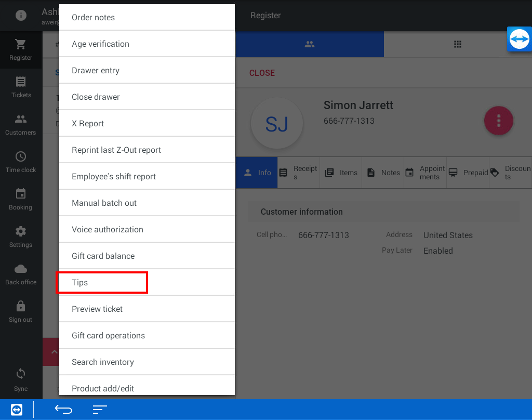Click the TeamViewer icon in bottom bar

17,410
